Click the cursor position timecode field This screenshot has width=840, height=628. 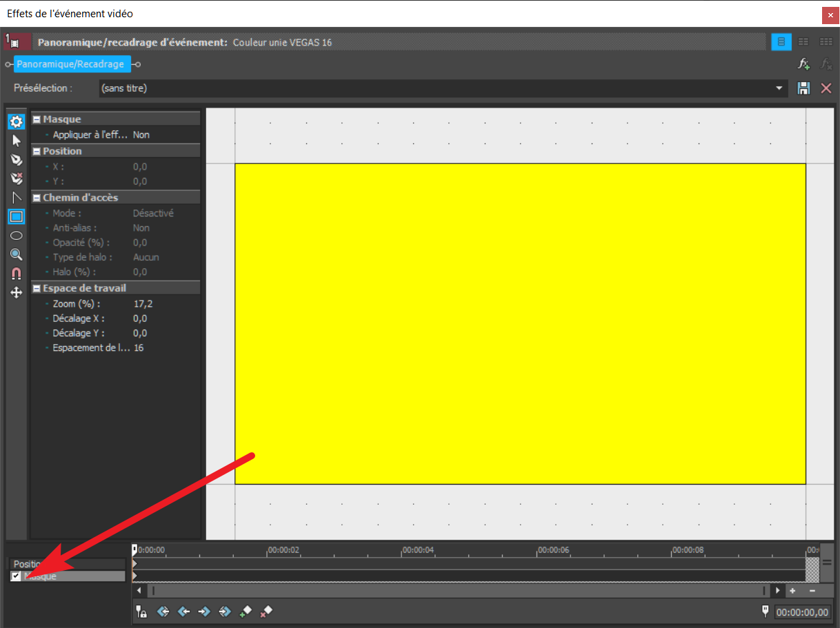[x=803, y=612]
